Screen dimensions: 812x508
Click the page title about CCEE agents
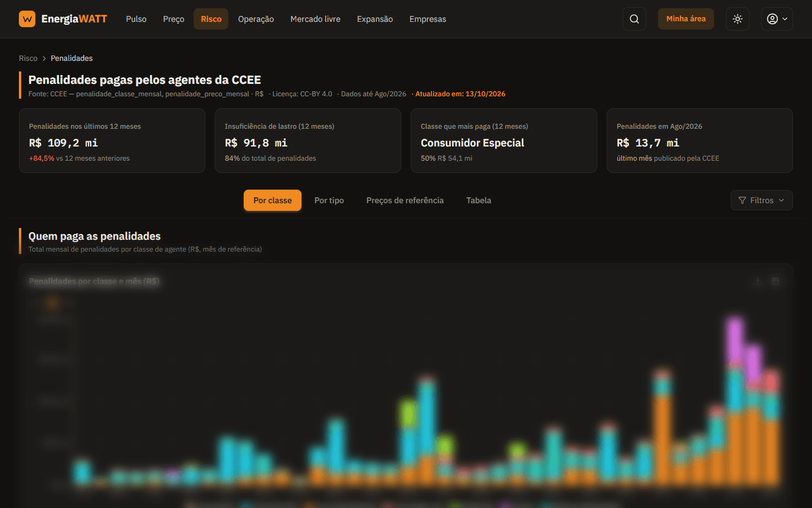click(145, 80)
